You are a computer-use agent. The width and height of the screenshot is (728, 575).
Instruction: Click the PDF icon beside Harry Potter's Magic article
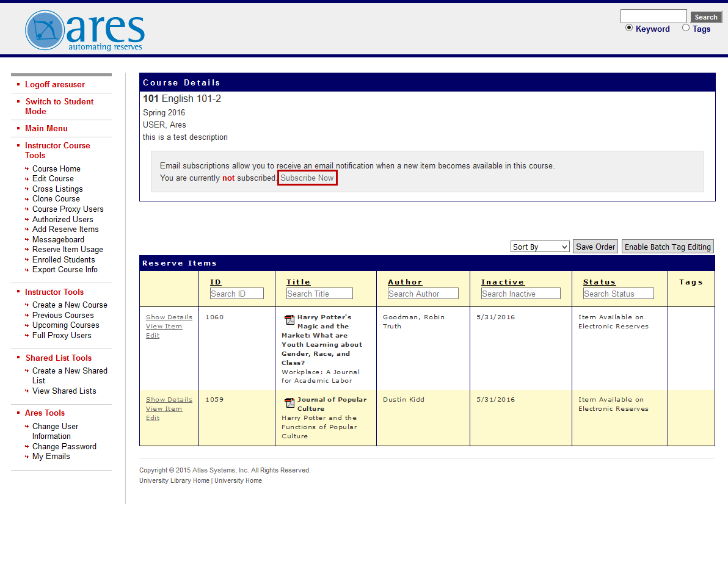tap(289, 320)
